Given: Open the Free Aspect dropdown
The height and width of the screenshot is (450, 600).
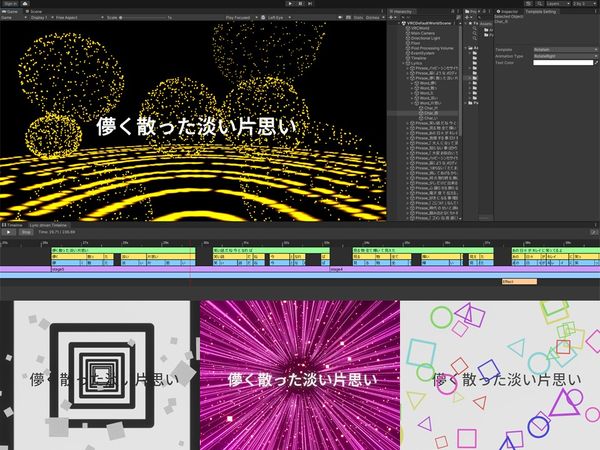Looking at the screenshot, I should tap(79, 18).
